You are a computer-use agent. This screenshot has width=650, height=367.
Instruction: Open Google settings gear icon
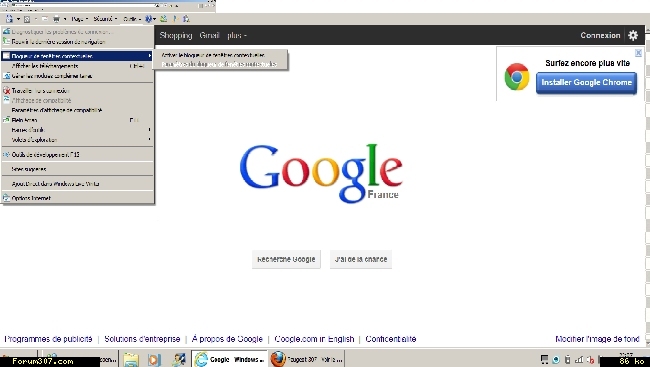633,35
